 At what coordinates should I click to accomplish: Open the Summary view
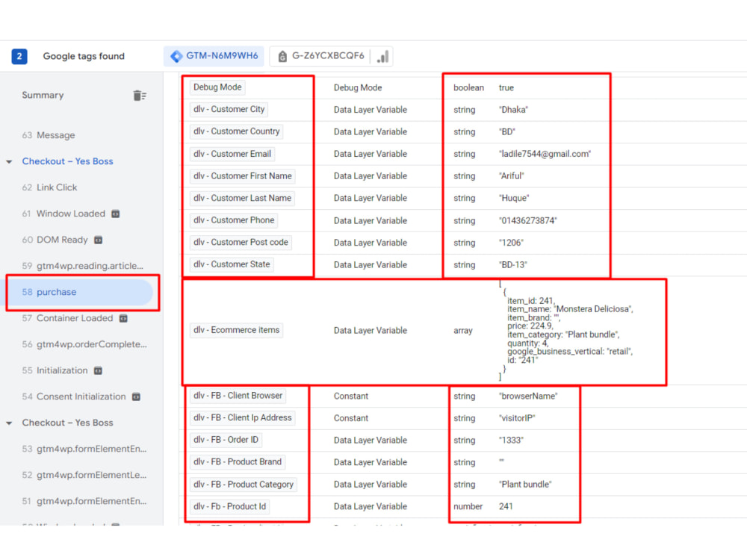click(x=43, y=96)
